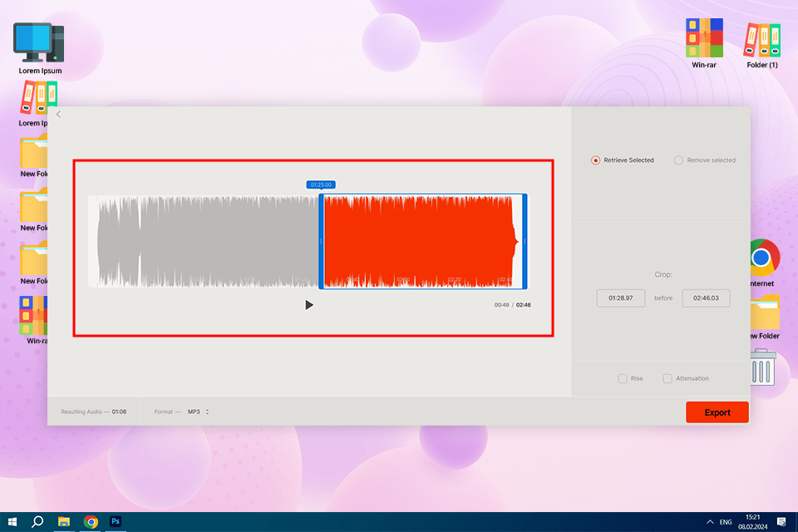Edit the crop start time 01:28.97
The width and height of the screenshot is (798, 532).
(620, 298)
